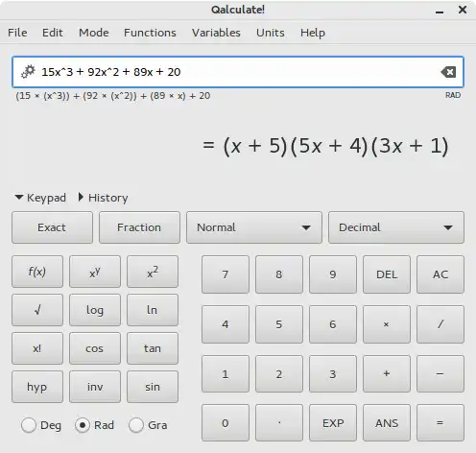
Task: Click the cos button
Action: click(x=95, y=348)
